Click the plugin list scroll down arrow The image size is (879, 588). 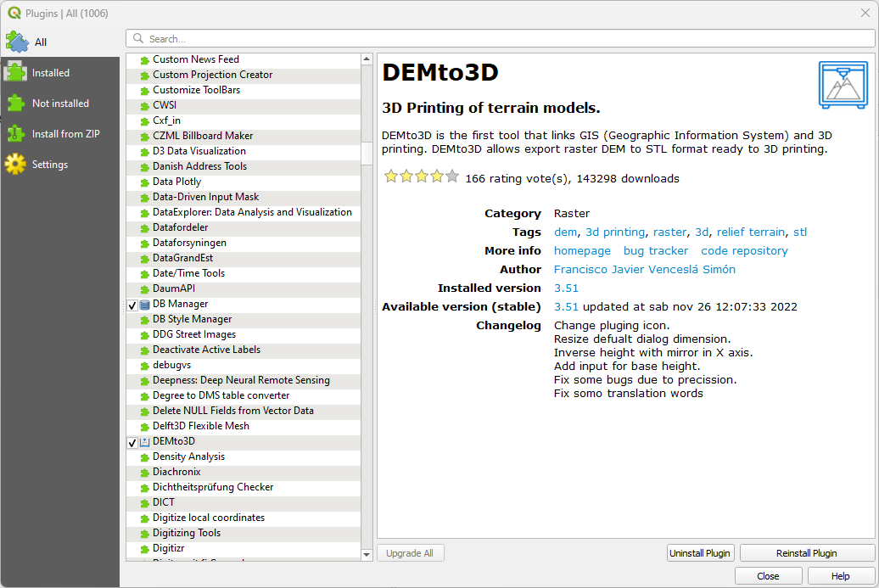tap(367, 555)
